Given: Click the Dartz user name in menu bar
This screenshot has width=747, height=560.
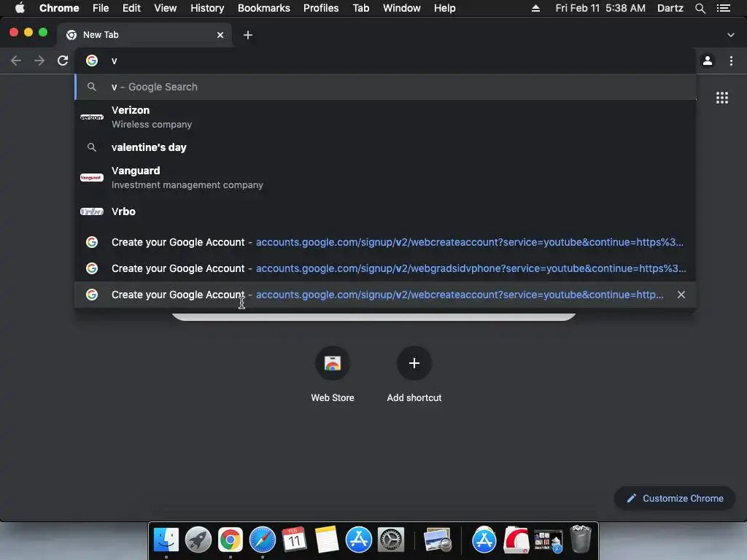Looking at the screenshot, I should 670,8.
